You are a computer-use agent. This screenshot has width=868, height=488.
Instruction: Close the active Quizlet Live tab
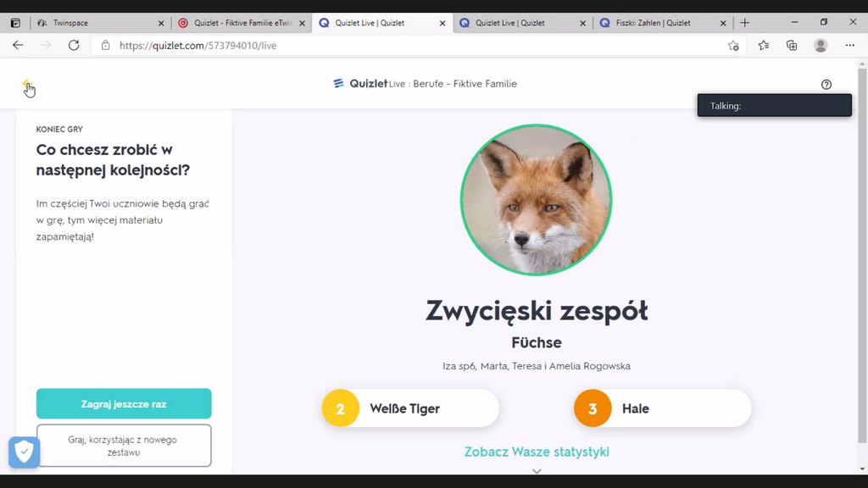coord(442,23)
